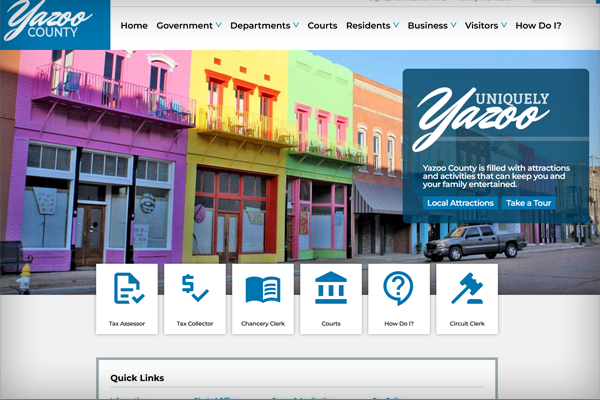This screenshot has width=600, height=400.
Task: Expand the Visitors menu chevron
Action: (x=504, y=25)
